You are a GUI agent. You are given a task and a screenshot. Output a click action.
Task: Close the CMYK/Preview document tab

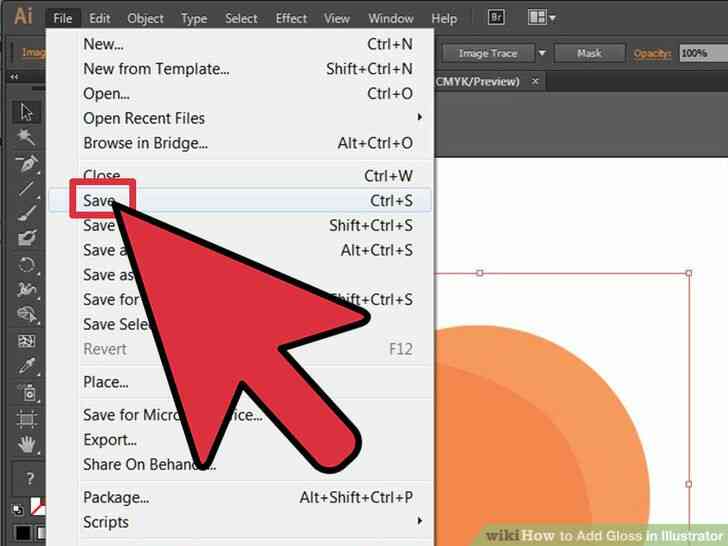pos(535,81)
